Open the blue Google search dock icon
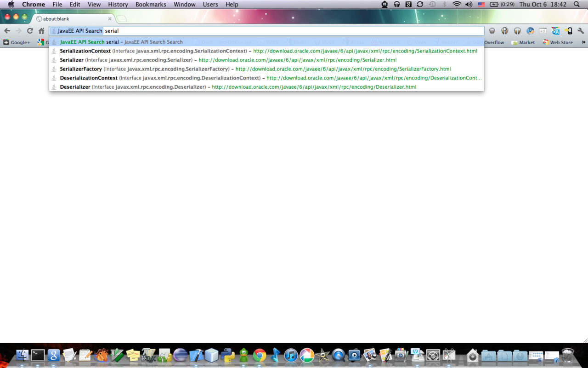588x368 pixels. click(54, 355)
